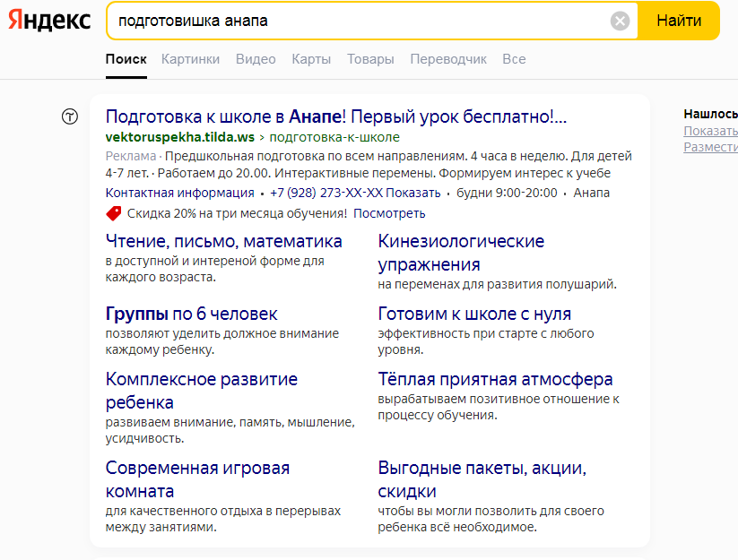Click 'на переменах для развития полушарий.' description
Viewport: 738px width, 560px height.
[497, 284]
